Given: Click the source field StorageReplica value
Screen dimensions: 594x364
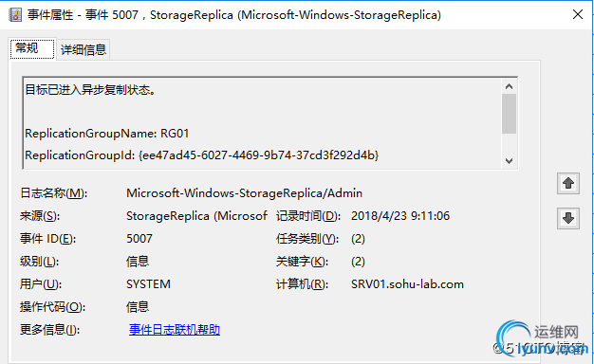Looking at the screenshot, I should pos(196,216).
